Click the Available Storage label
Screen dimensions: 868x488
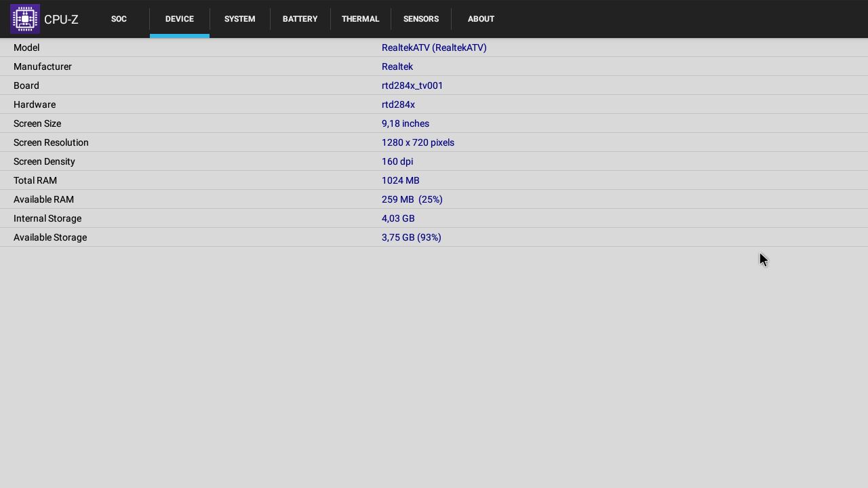[x=50, y=237]
